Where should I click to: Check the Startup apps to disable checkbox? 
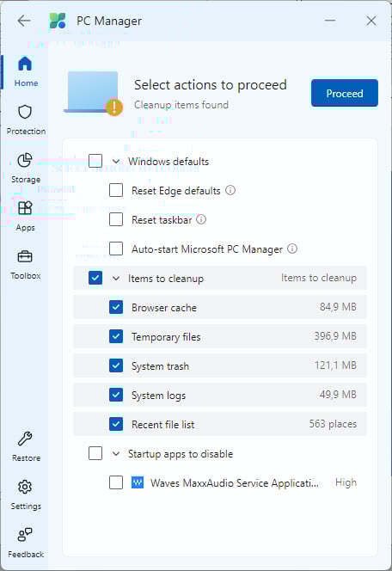coord(95,453)
